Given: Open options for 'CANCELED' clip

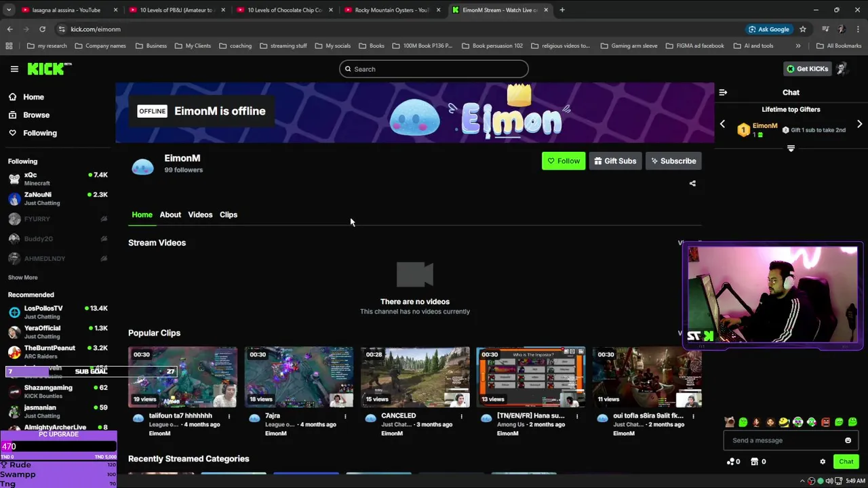Looking at the screenshot, I should (x=460, y=416).
